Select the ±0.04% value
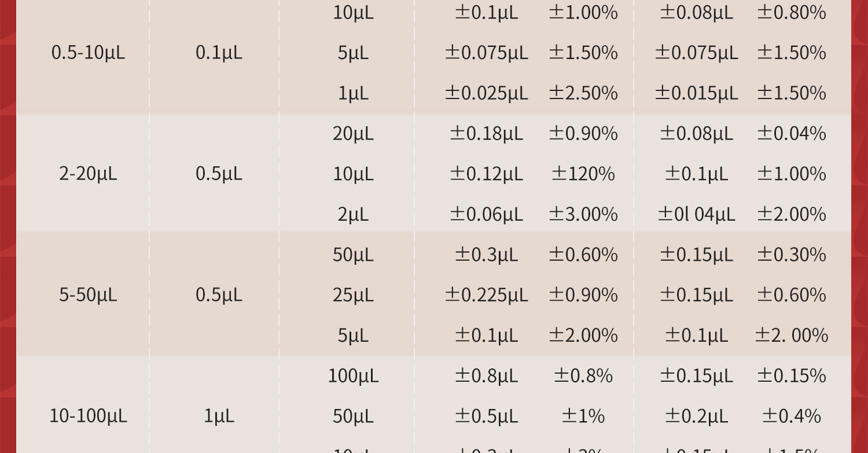 click(x=791, y=134)
